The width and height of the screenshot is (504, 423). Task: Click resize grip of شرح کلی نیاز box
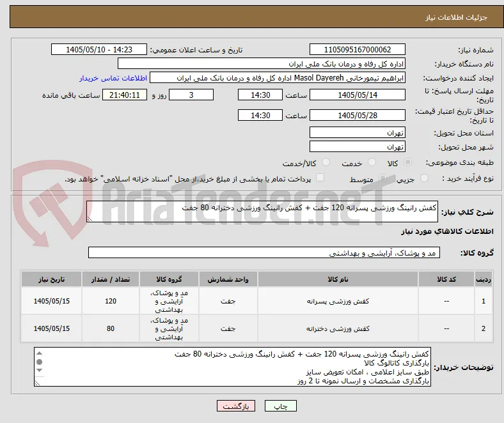90,219
